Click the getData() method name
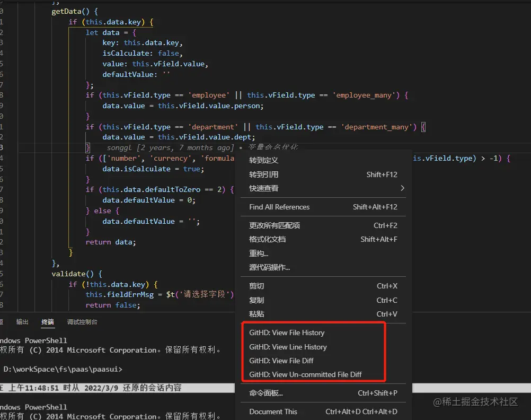531x420 pixels. pos(70,12)
